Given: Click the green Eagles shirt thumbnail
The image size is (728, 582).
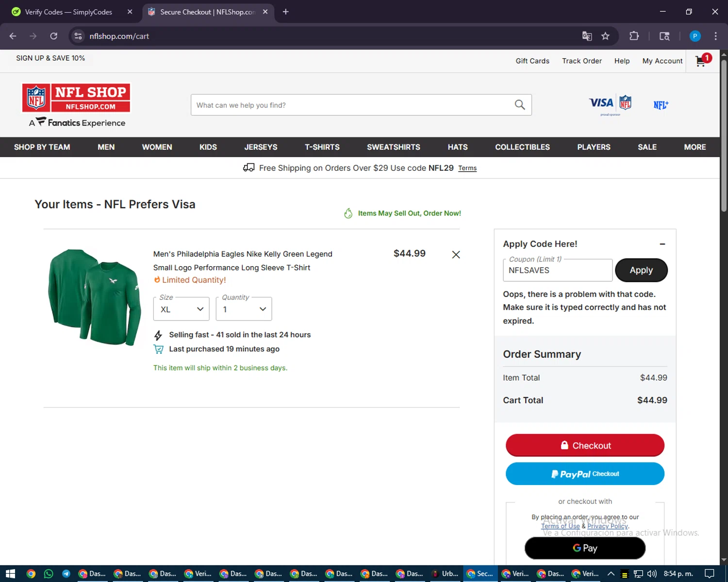Looking at the screenshot, I should point(94,297).
